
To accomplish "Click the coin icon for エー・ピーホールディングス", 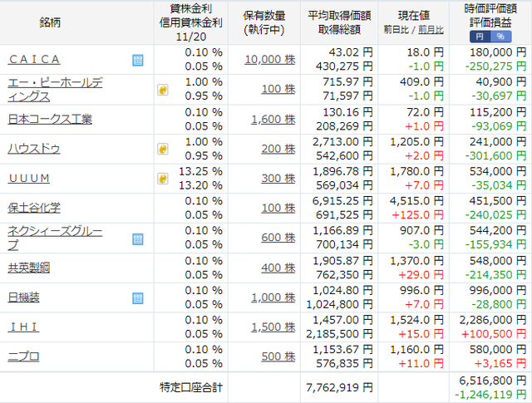I will (x=163, y=90).
